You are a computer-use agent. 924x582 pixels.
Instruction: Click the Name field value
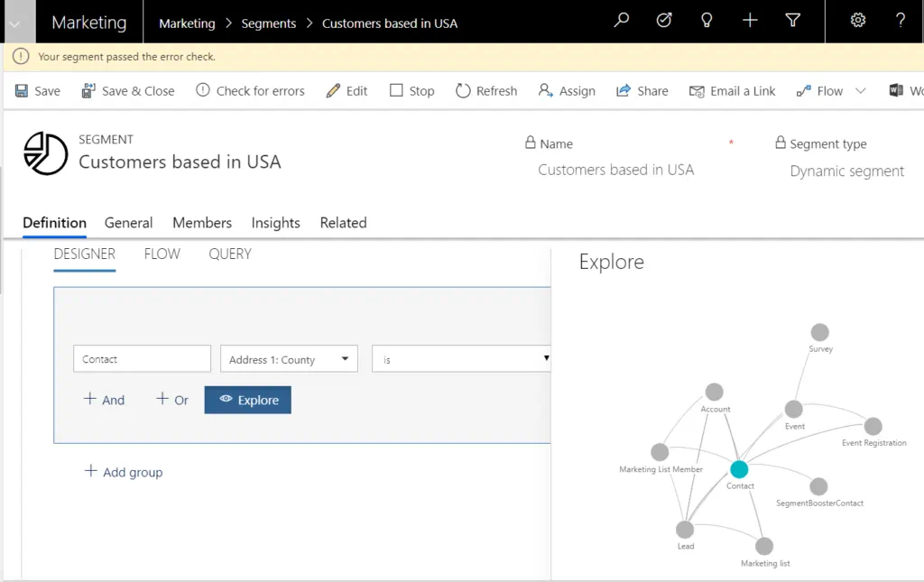(615, 171)
